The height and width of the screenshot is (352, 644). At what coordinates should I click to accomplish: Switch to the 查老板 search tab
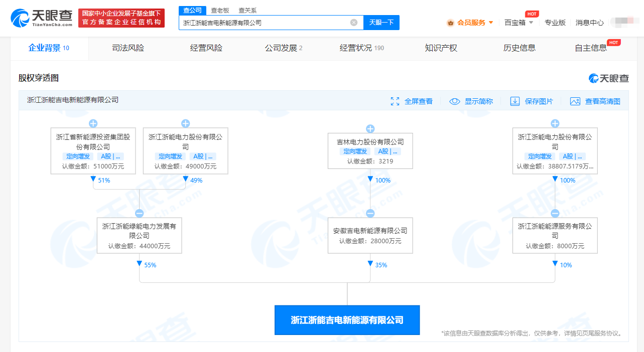tap(220, 10)
